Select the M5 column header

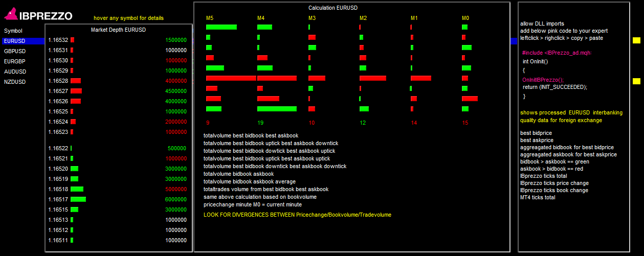[x=210, y=18]
